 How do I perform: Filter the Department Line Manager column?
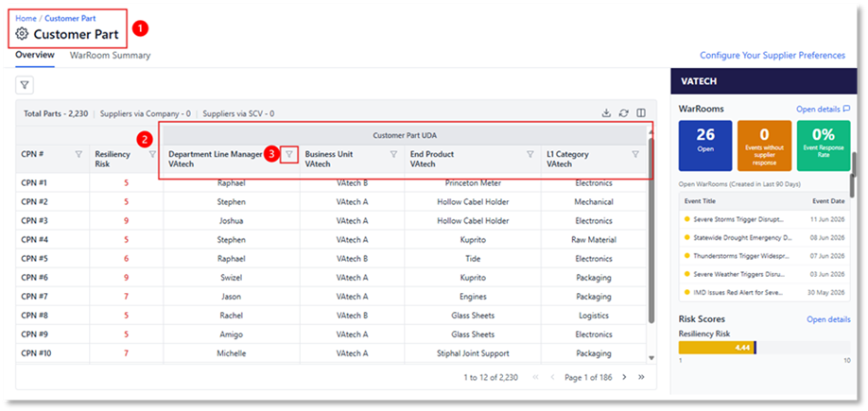coord(289,154)
